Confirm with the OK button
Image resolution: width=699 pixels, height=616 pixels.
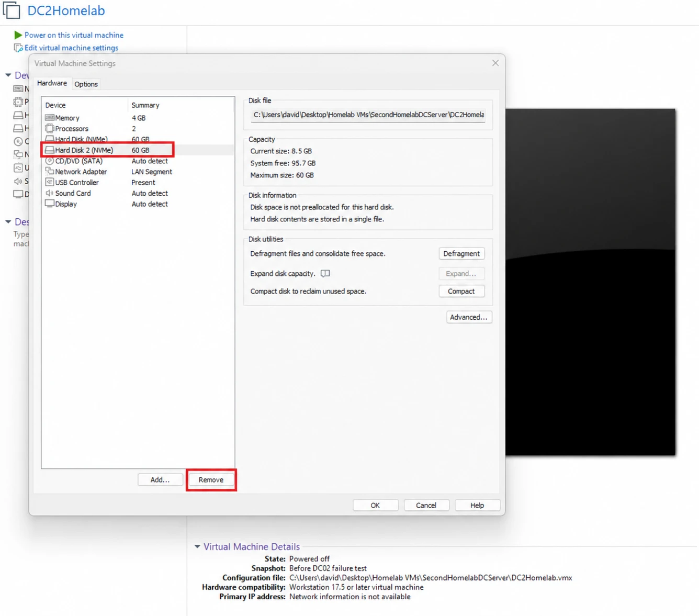pos(375,505)
